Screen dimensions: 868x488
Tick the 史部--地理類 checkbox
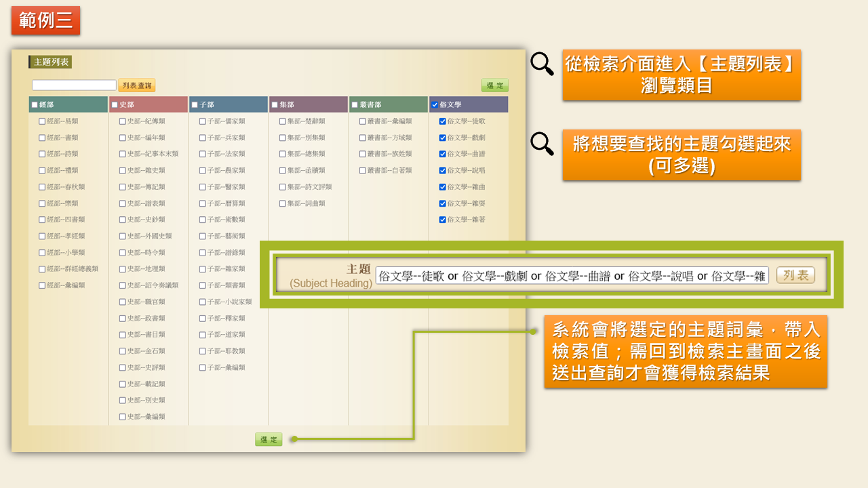click(122, 269)
